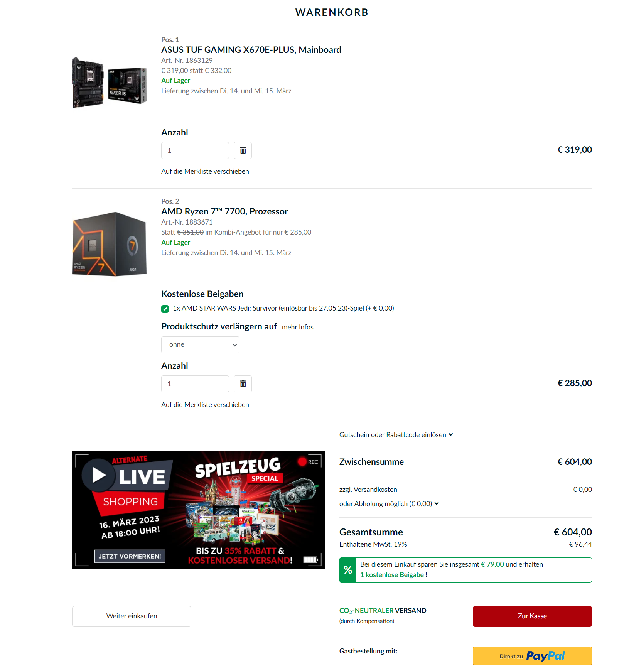
Task: Expand the Abholung möglich option
Action: click(x=389, y=504)
